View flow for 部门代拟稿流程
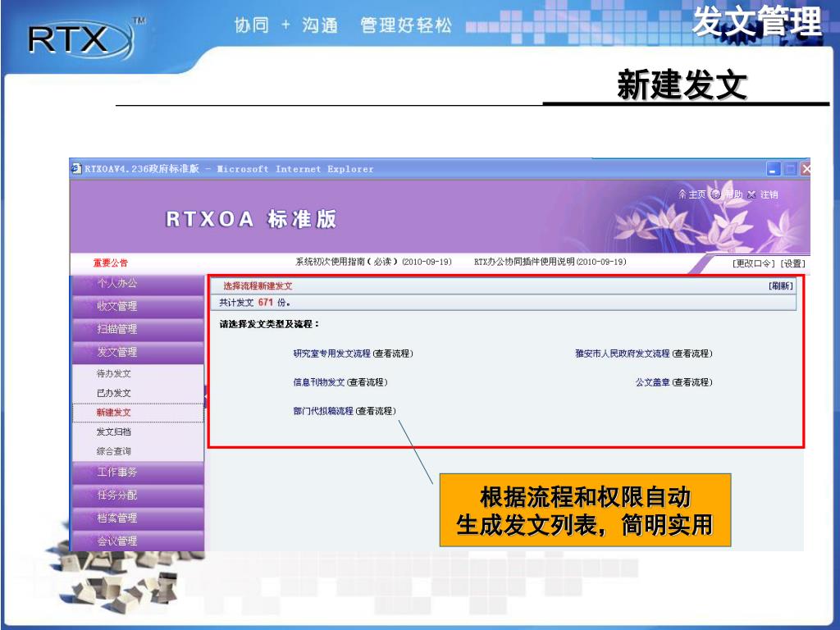 pos(374,411)
